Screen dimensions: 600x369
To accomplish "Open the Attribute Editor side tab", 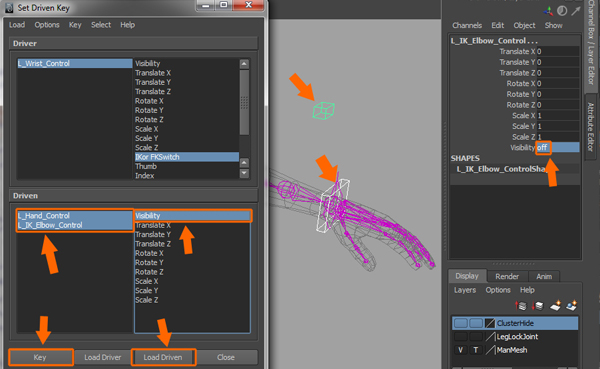I will point(591,127).
